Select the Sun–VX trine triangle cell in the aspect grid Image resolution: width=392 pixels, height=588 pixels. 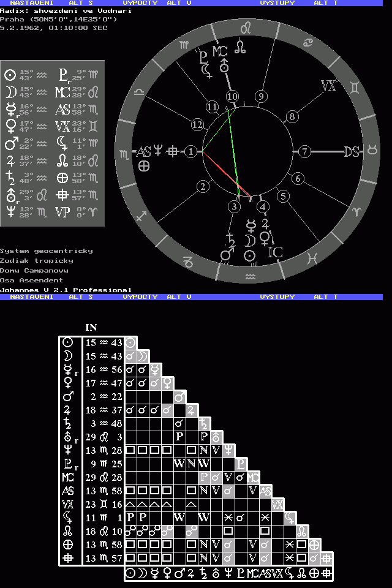coord(130,503)
